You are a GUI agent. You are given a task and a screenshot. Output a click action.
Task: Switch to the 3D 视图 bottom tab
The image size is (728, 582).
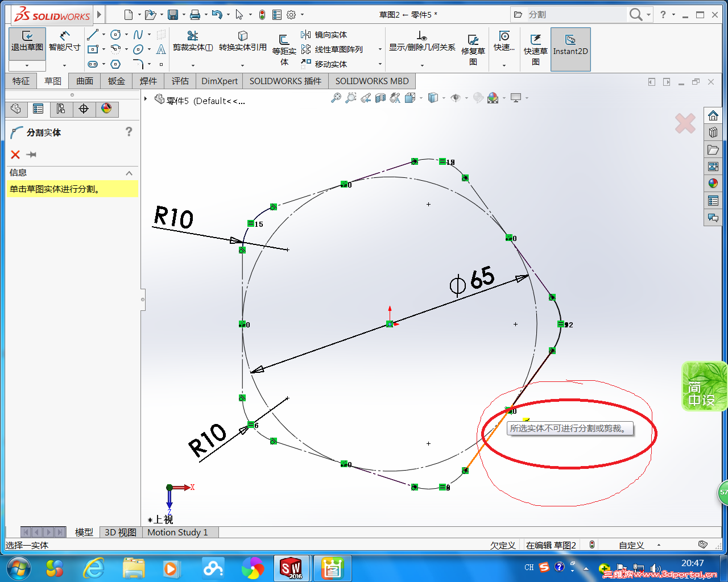(121, 533)
